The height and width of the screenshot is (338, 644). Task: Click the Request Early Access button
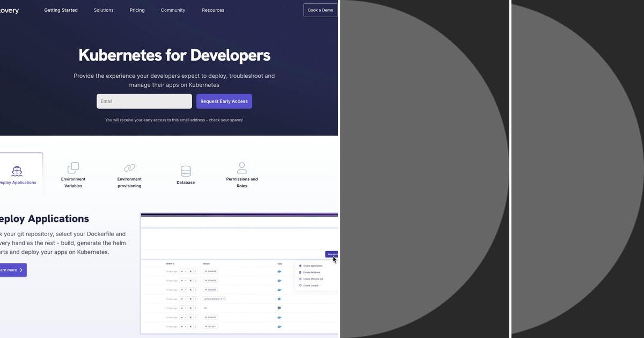pos(224,101)
